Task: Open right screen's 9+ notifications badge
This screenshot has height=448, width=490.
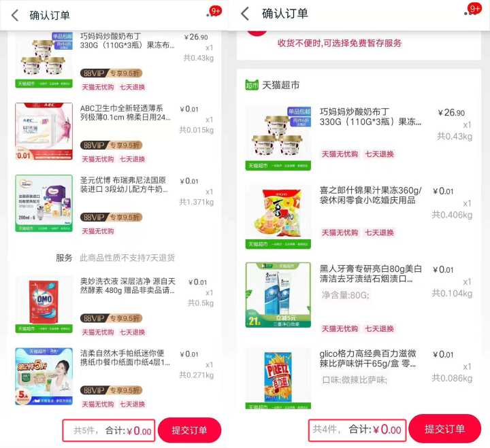Action: (x=474, y=9)
